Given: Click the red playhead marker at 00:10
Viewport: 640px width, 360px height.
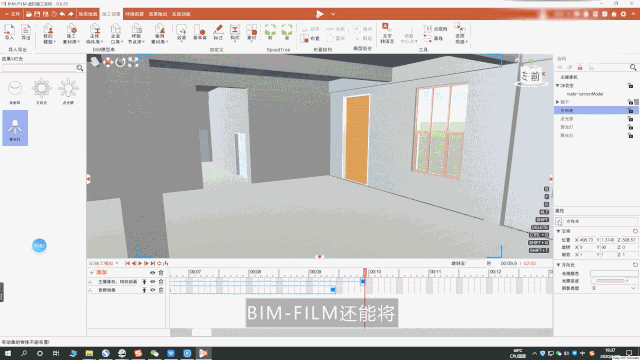Looking at the screenshot, I should [x=365, y=272].
